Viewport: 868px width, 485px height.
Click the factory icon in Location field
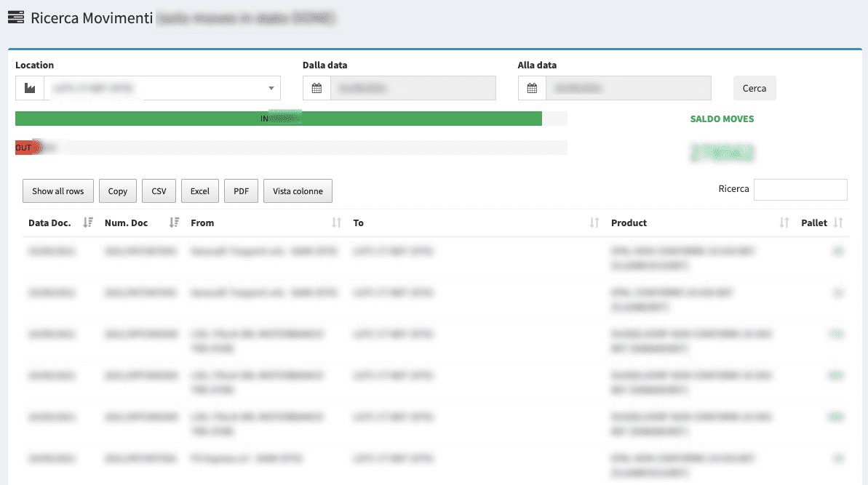pos(30,88)
